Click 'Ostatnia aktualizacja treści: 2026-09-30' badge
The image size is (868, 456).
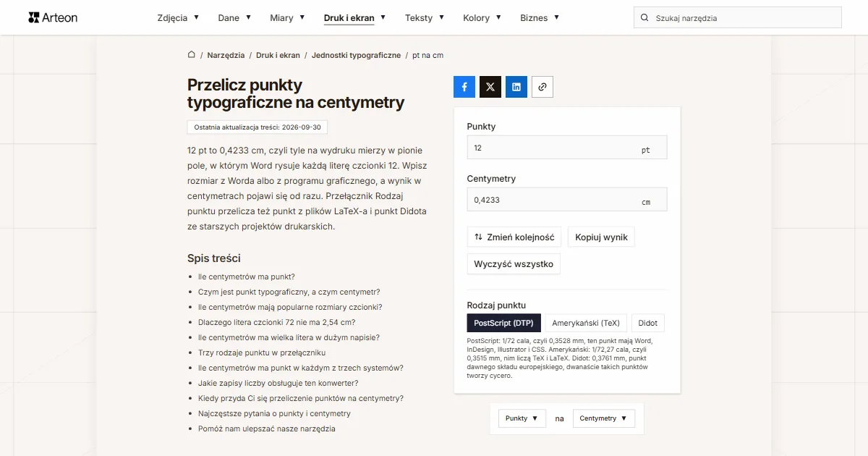click(258, 127)
